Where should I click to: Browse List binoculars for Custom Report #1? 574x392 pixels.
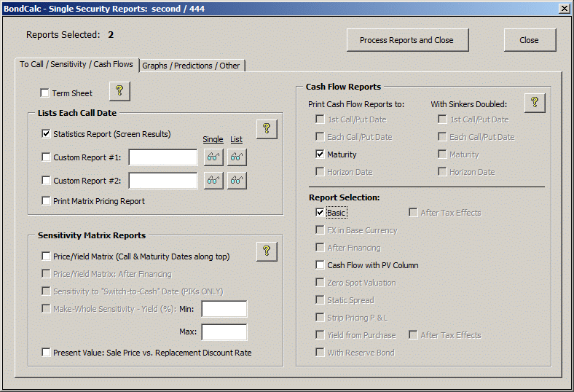[237, 157]
